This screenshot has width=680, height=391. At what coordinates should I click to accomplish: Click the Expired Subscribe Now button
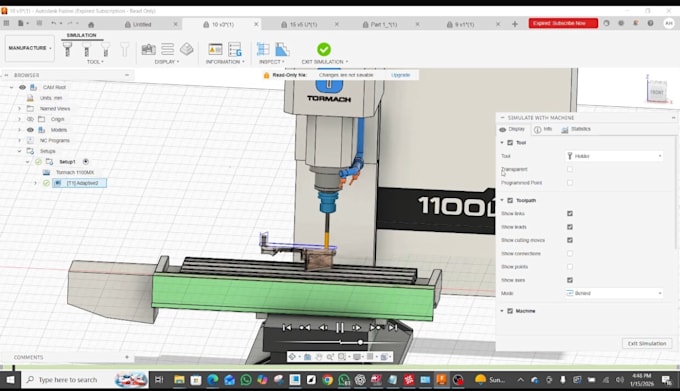coord(563,23)
